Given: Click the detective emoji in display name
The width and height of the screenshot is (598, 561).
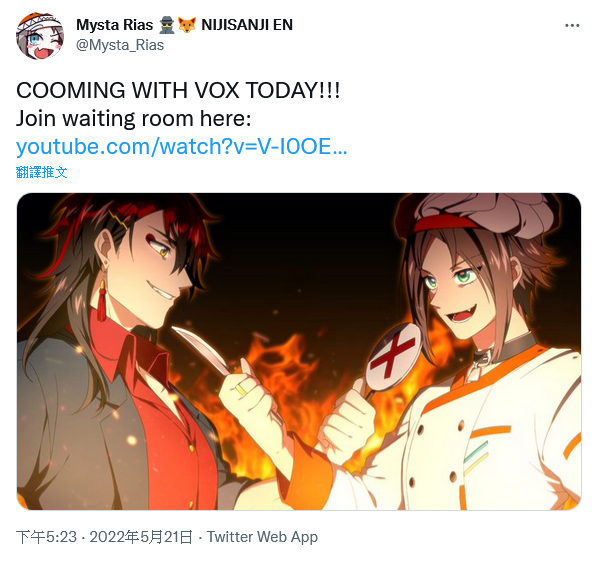Looking at the screenshot, I should pyautogui.click(x=167, y=25).
